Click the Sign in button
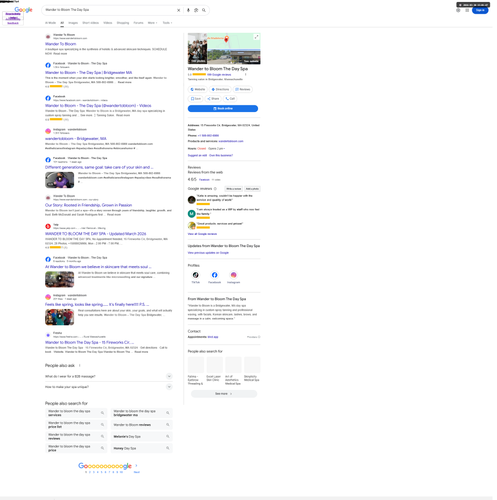This screenshot has height=500, width=497. point(480,10)
